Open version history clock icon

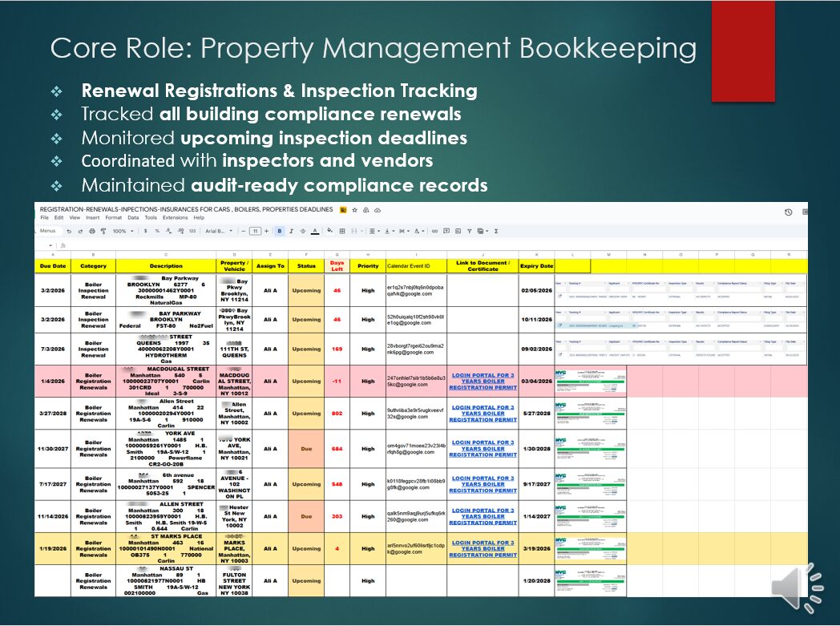click(788, 212)
